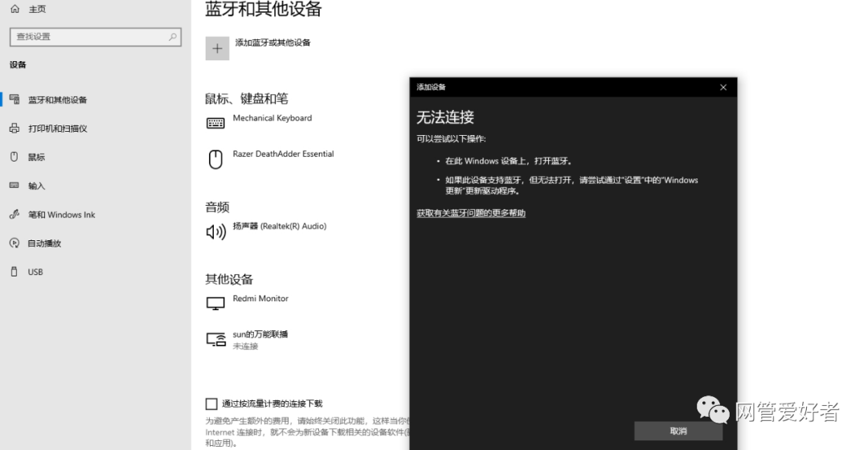This screenshot has width=868, height=450.
Task: Click the home icon beside 主页
Action: (15, 9)
